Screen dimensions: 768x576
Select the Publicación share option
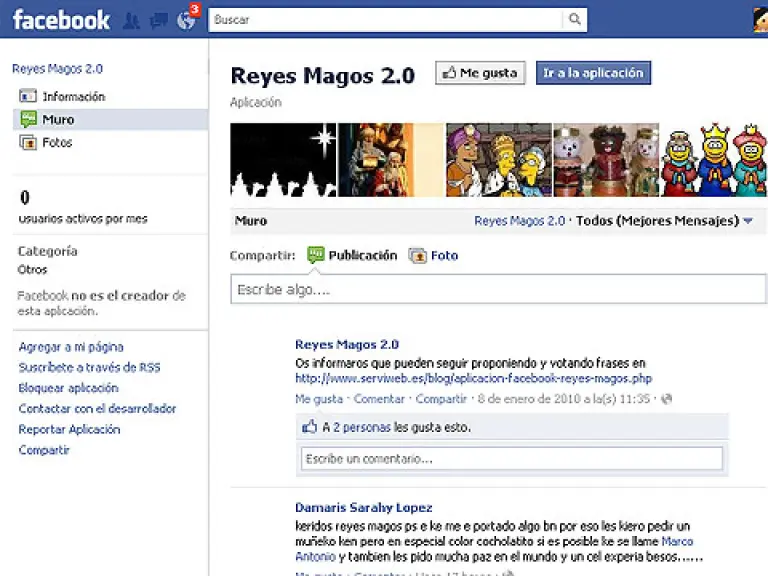pyautogui.click(x=352, y=256)
